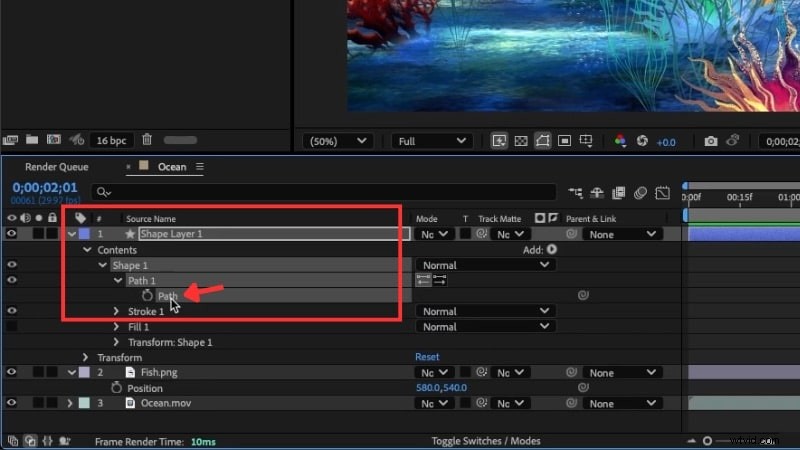Click the current time 0;00;02;01
Viewport: 800px width, 450px height.
[x=45, y=187]
